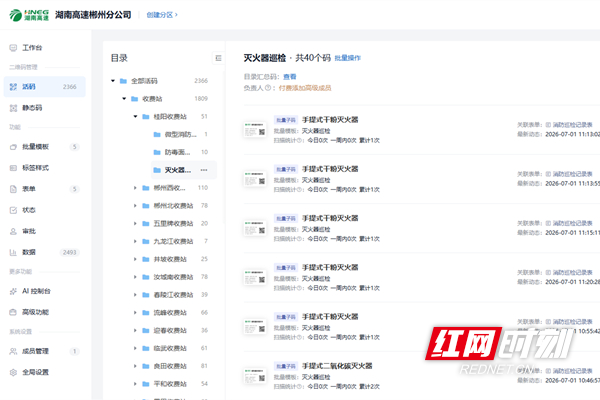The width and height of the screenshot is (600, 400).
Task: Select the 微型消防 folder icon
Action: 157,134
